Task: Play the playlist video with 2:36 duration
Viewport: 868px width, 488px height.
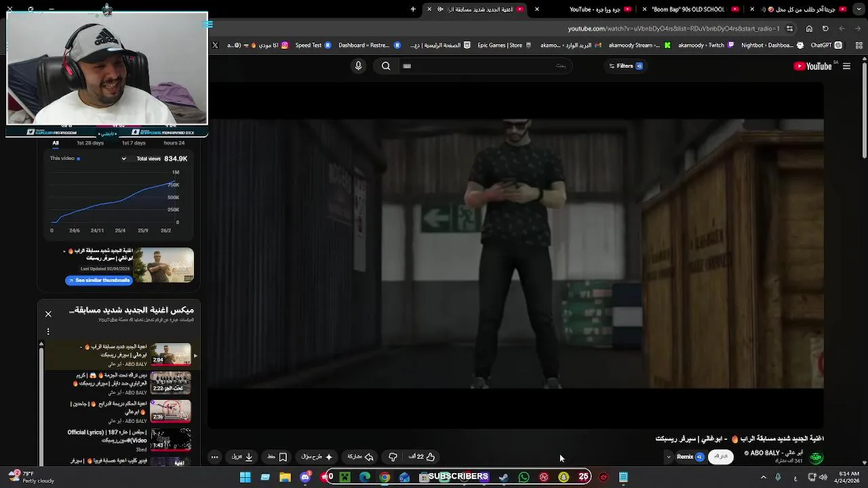Action: (170, 411)
